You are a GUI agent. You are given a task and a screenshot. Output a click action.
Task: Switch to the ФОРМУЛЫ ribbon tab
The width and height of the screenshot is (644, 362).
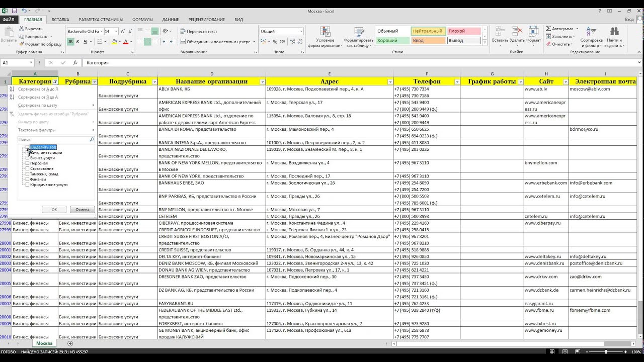pyautogui.click(x=142, y=20)
